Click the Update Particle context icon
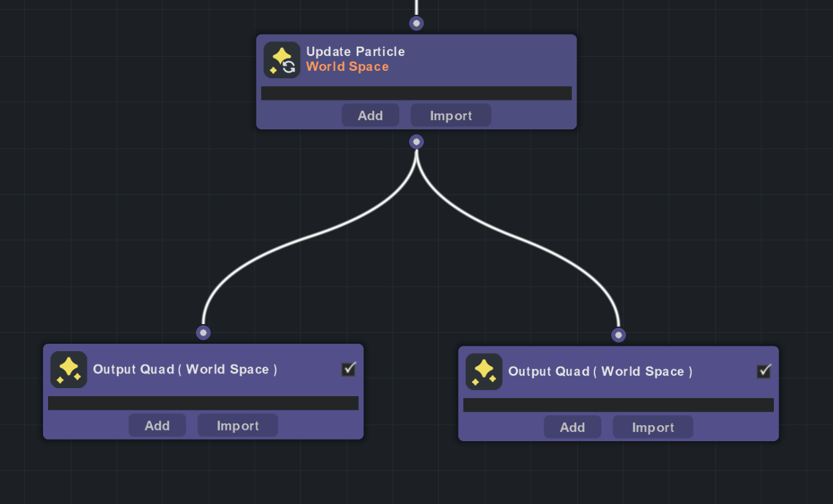 (282, 59)
